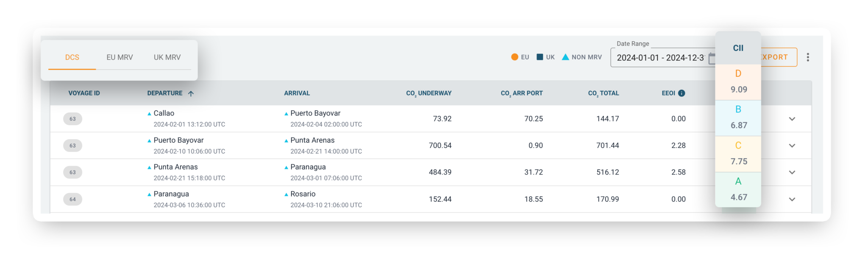Image resolution: width=868 pixels, height=253 pixels.
Task: Select CII rating C 7.75 cell
Action: click(x=738, y=154)
